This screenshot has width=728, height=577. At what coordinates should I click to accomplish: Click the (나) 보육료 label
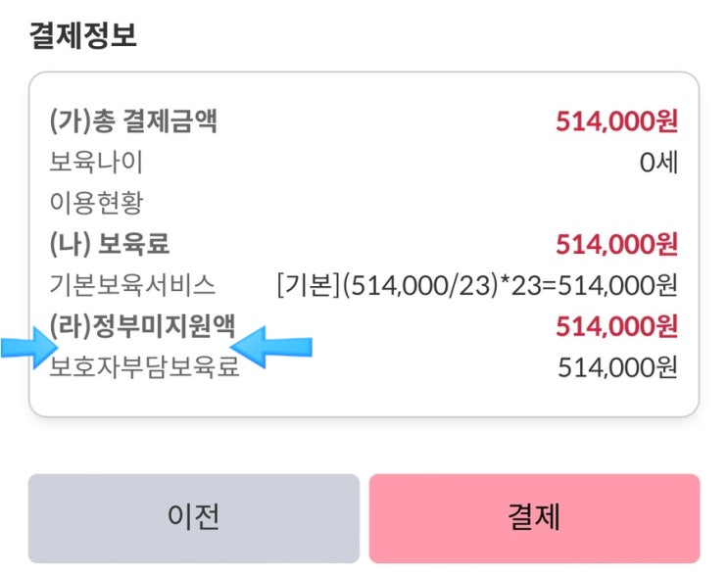click(x=117, y=243)
